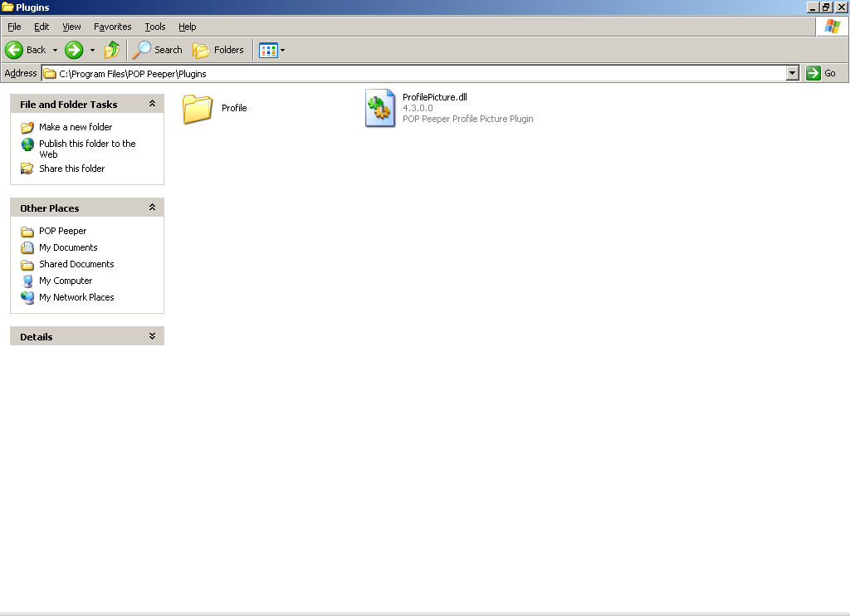Image resolution: width=850 pixels, height=616 pixels.
Task: Click the Plugins title bar folder icon
Action: click(7, 7)
